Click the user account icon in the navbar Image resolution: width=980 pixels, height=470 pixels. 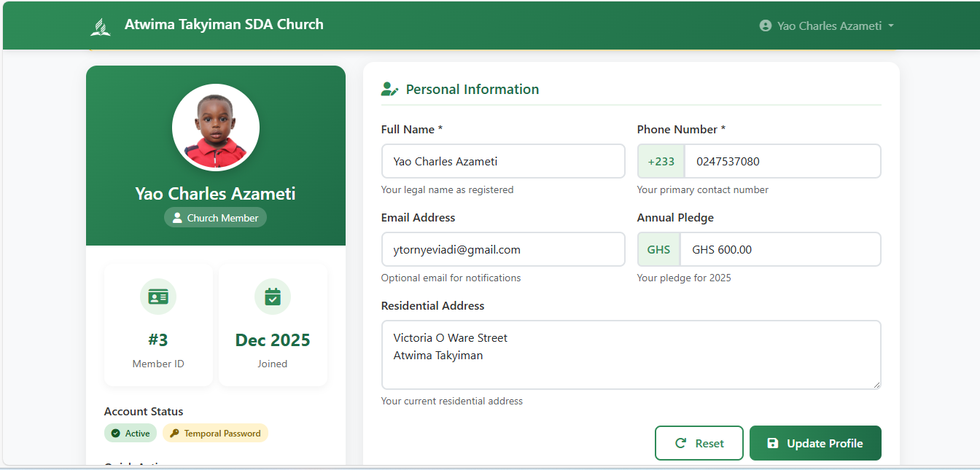(764, 25)
